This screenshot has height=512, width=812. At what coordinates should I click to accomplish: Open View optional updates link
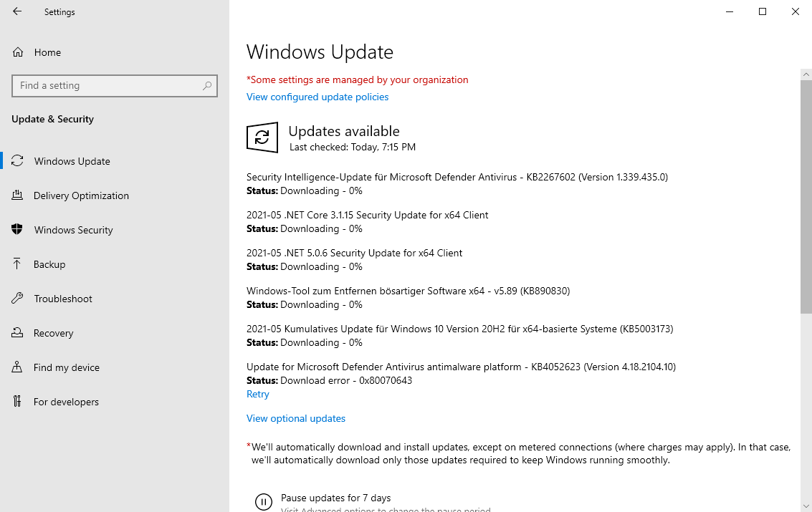296,418
